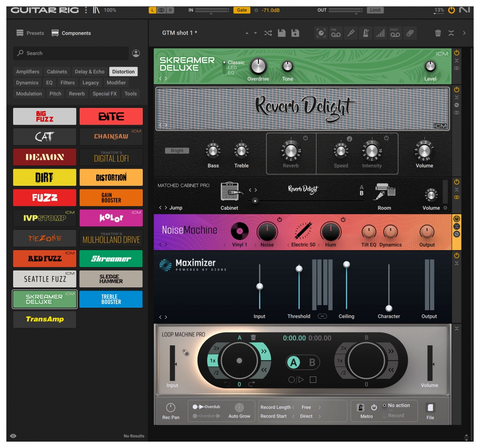
Task: Open preset dropdown down arrow
Action: [256, 33]
